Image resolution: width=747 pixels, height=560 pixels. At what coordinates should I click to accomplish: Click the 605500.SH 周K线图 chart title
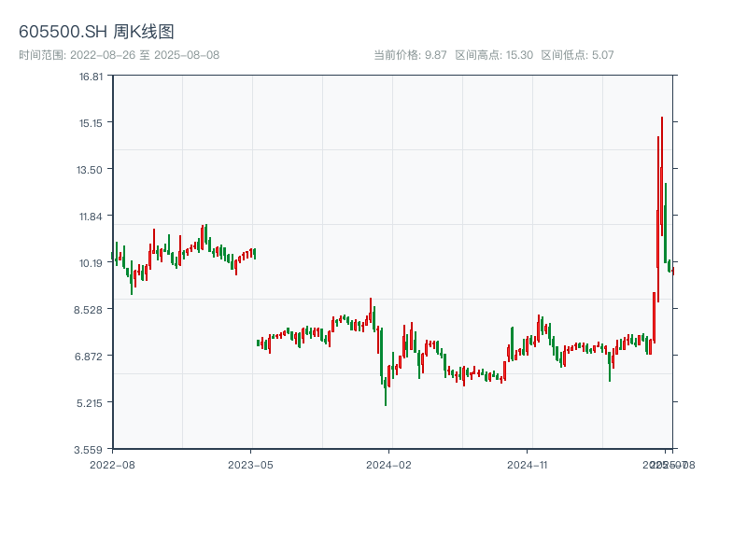tap(96, 33)
